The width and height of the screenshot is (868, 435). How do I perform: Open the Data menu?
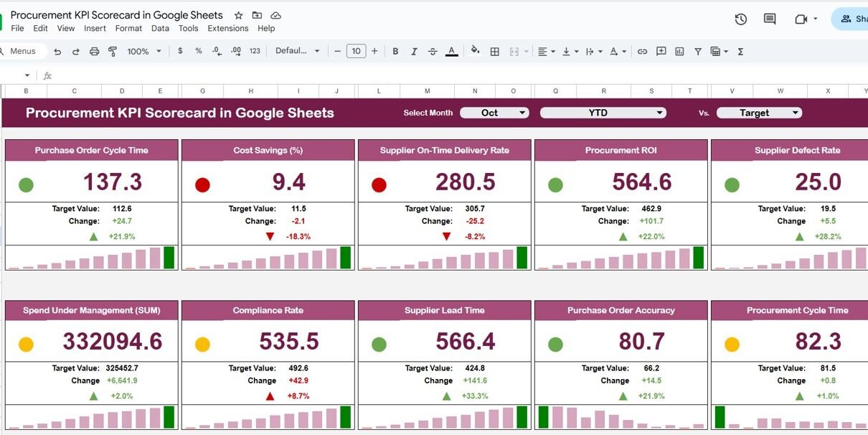coord(160,29)
